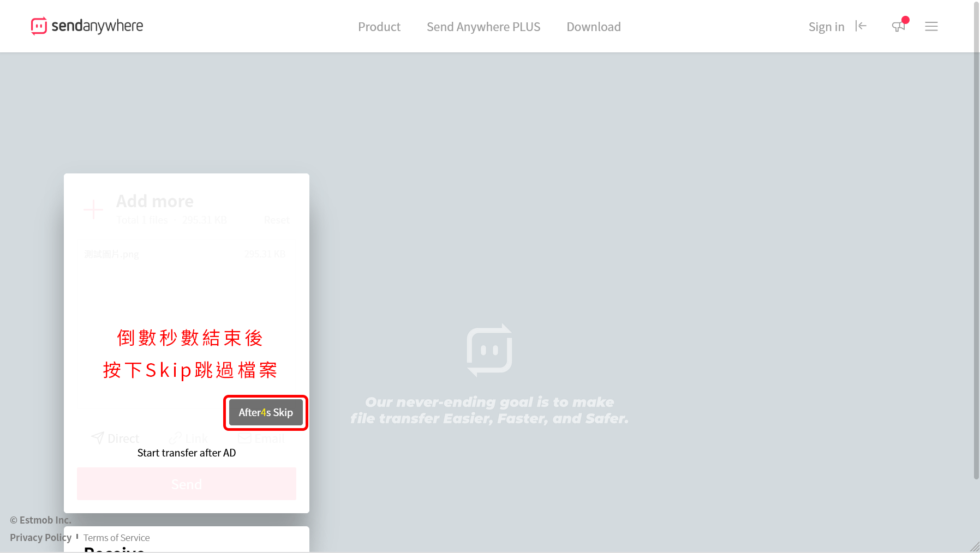980x553 pixels.
Task: Click the Sign in link
Action: [826, 27]
